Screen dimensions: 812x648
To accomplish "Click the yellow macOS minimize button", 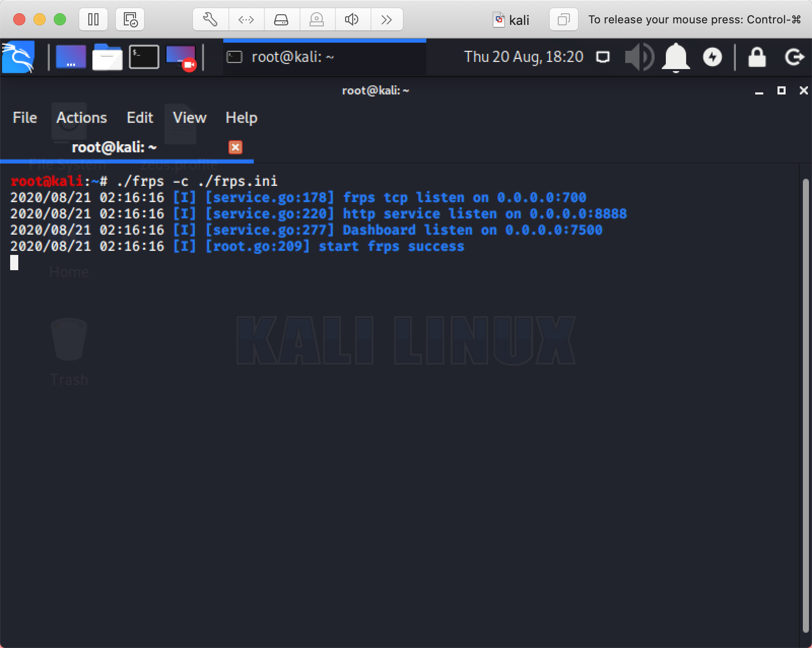I will point(40,19).
